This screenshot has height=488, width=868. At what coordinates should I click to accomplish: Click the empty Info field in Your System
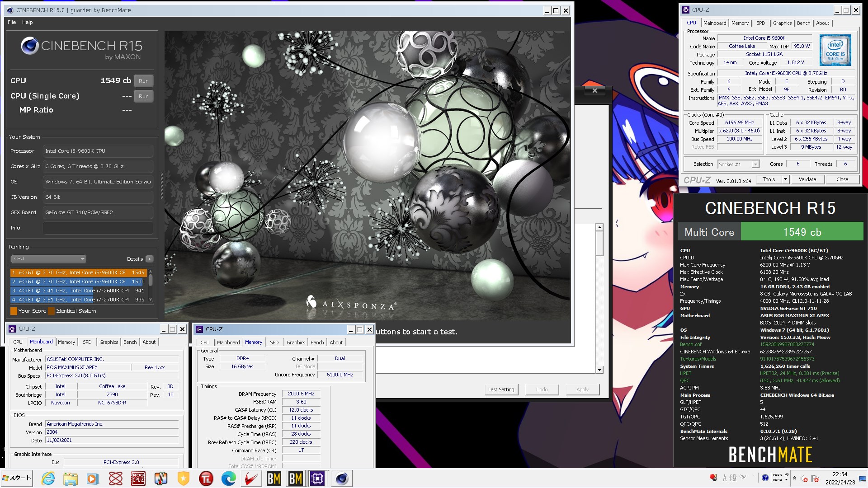tap(98, 228)
